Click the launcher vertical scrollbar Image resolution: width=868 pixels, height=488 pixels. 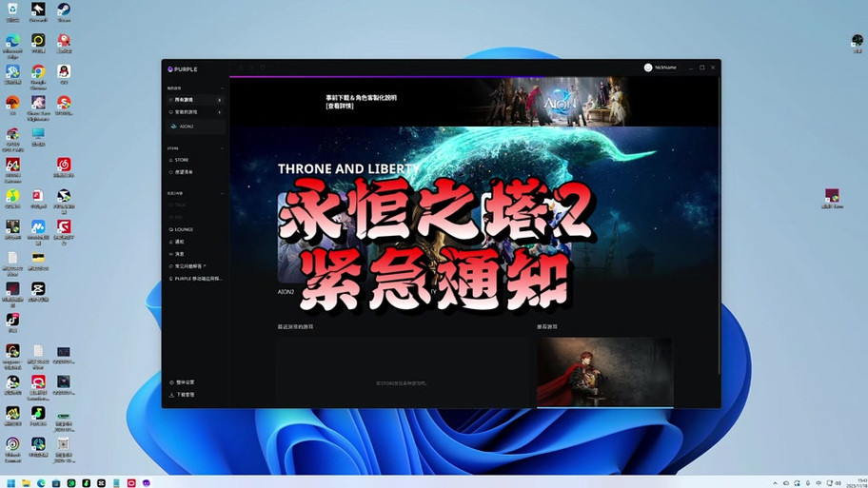click(x=719, y=224)
